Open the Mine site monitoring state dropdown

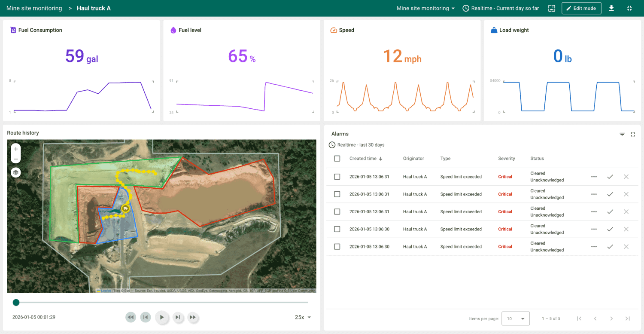tap(425, 8)
